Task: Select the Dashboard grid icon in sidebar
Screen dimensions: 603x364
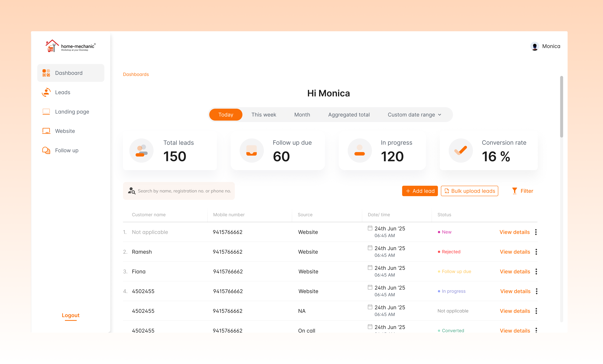Action: (46, 73)
